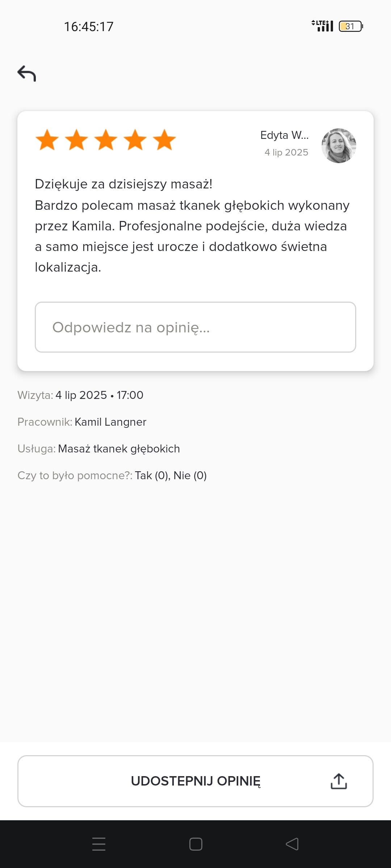Screen dimensions: 391x868
Task: Tap the share upload arrow icon
Action: (339, 781)
